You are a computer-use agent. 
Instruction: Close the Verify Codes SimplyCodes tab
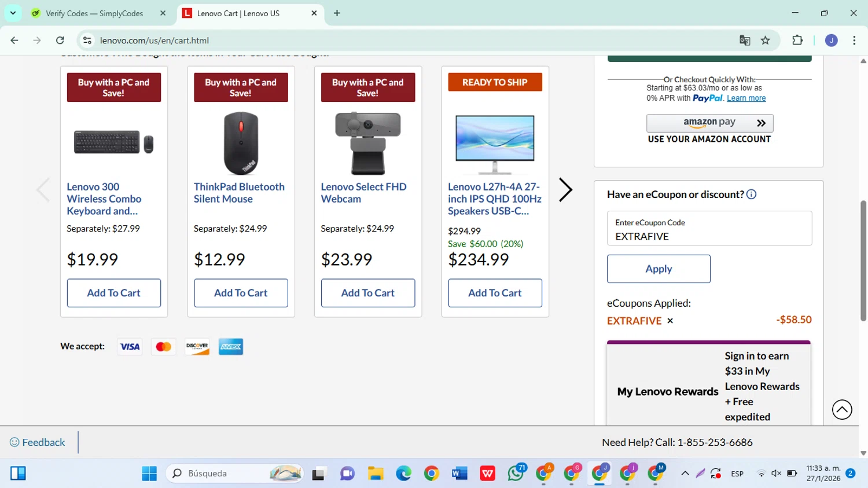pos(163,13)
